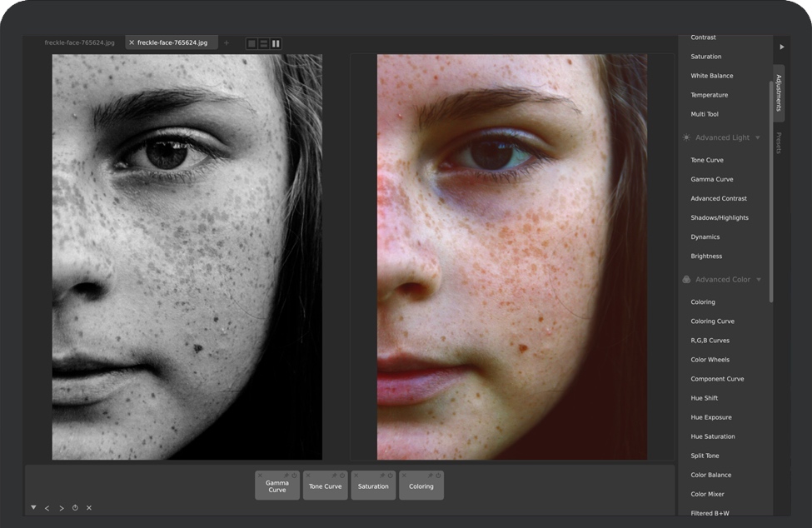Switch to the first freckle-face-765624.jpg tab
812x528 pixels.
[x=80, y=42]
